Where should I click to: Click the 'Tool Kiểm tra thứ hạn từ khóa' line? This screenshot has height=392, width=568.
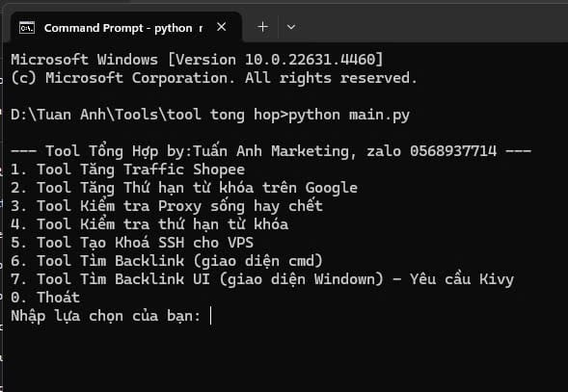coord(149,224)
